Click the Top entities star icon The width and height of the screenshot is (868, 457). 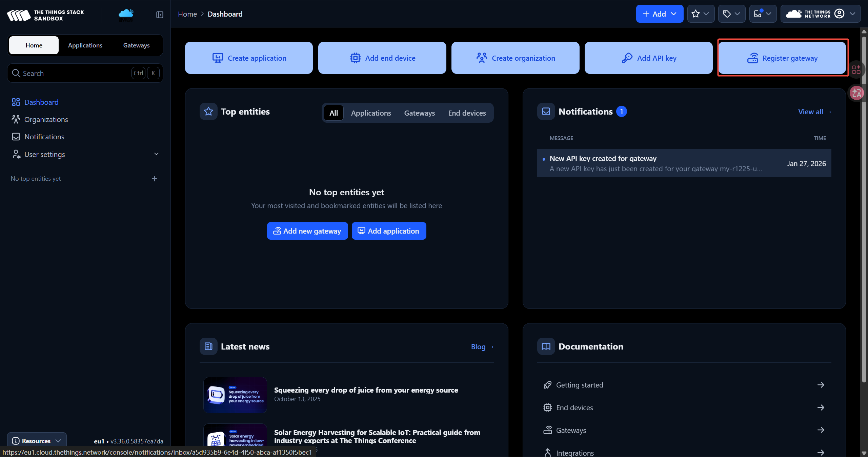[208, 112]
